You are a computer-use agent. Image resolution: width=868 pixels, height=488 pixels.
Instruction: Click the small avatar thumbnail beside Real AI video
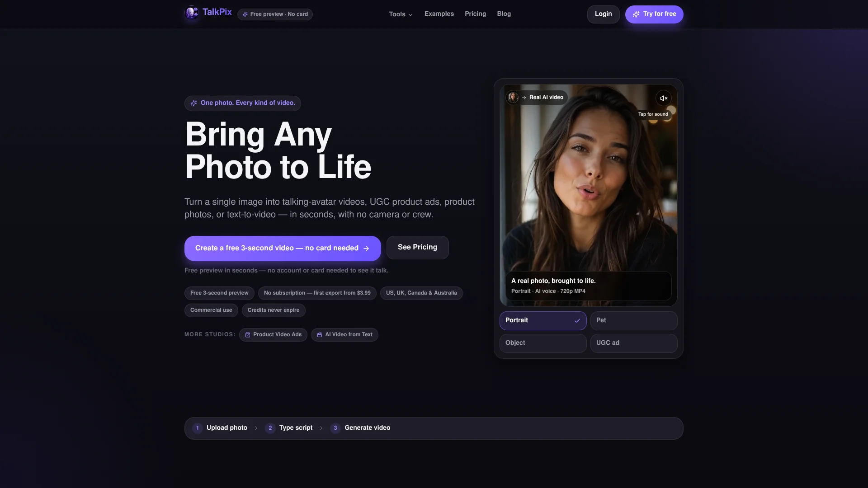pyautogui.click(x=513, y=97)
